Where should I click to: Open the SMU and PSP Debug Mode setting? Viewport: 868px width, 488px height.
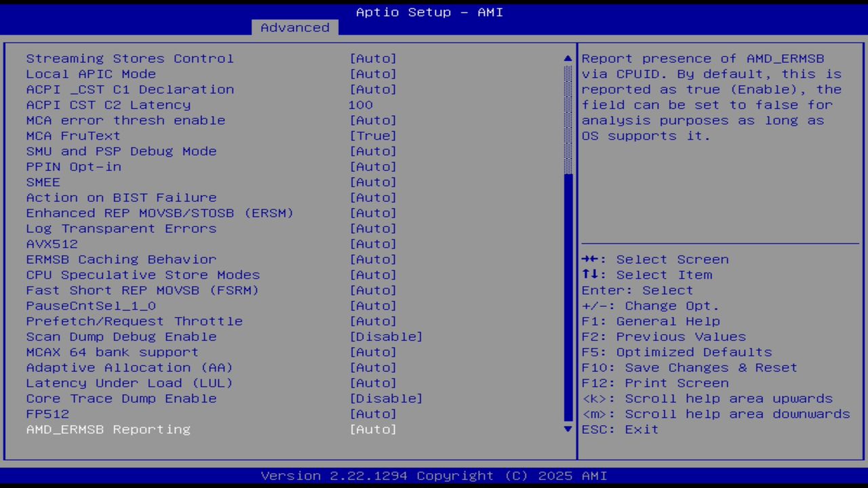373,150
